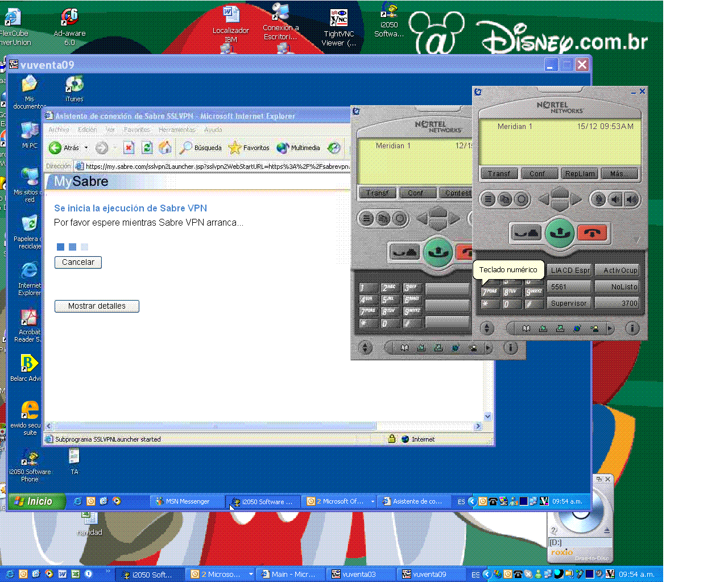Hang up with the red button on the front softphone

point(592,233)
